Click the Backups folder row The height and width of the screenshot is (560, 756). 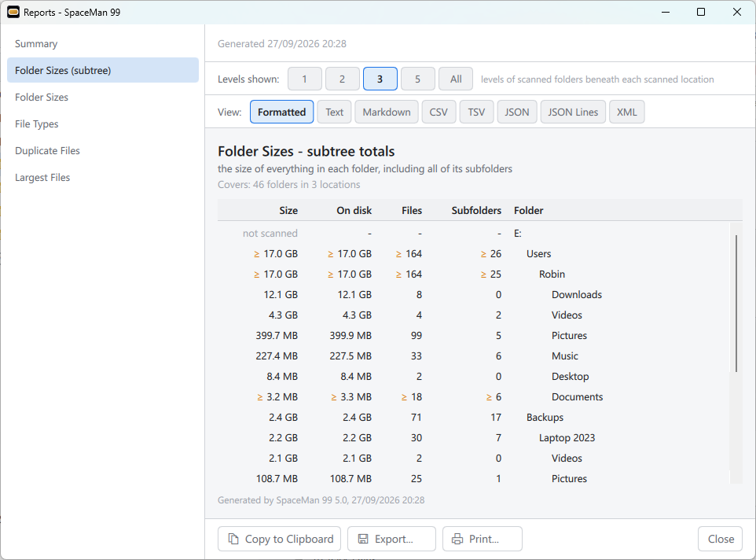pyautogui.click(x=474, y=417)
